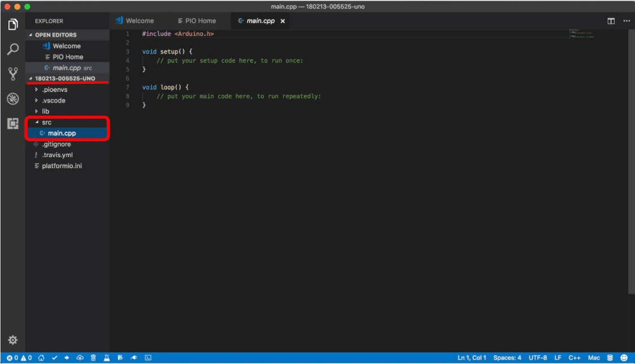The image size is (635, 364).
Task: Change the UTF-8 file encoding
Action: click(x=538, y=358)
